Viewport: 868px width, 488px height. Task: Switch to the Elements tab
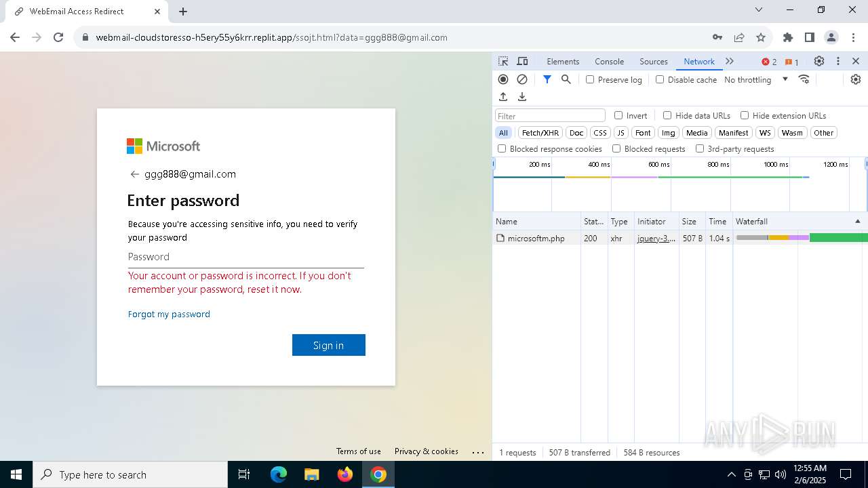click(x=563, y=61)
